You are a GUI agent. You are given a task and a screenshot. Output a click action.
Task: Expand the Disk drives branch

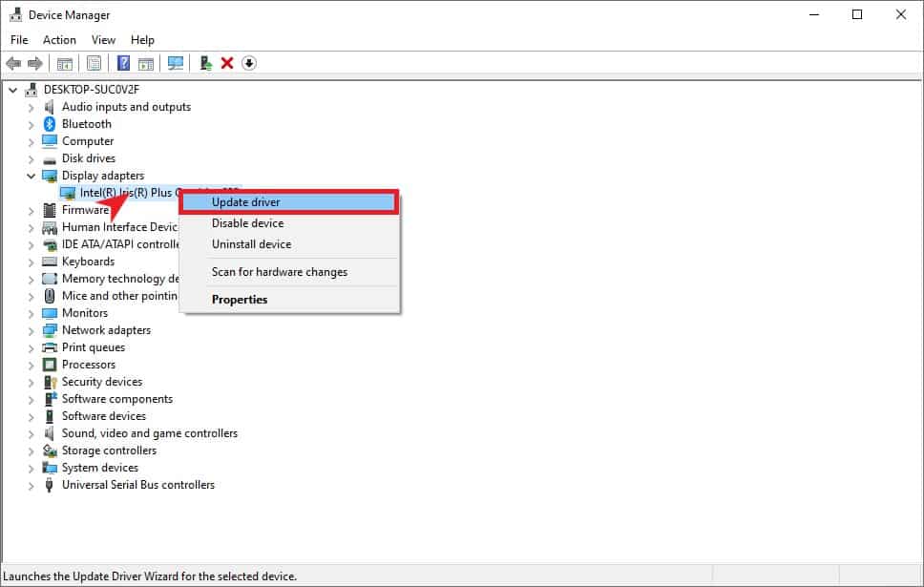tap(31, 158)
